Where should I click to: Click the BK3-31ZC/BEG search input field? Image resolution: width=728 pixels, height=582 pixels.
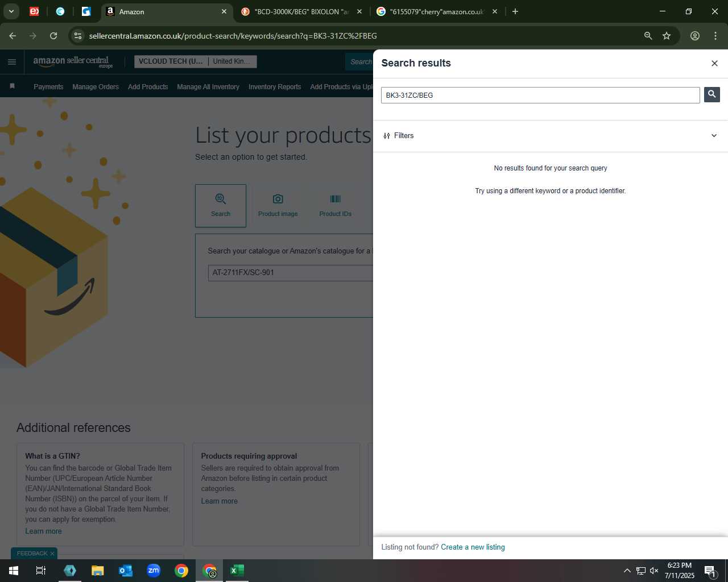click(540, 95)
